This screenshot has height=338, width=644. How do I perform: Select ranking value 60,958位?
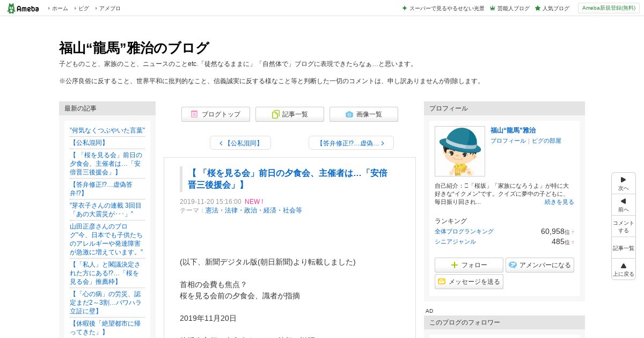click(555, 231)
